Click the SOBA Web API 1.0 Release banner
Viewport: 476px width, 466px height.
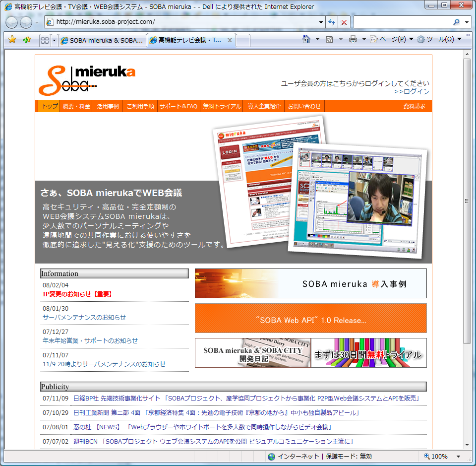pos(310,318)
